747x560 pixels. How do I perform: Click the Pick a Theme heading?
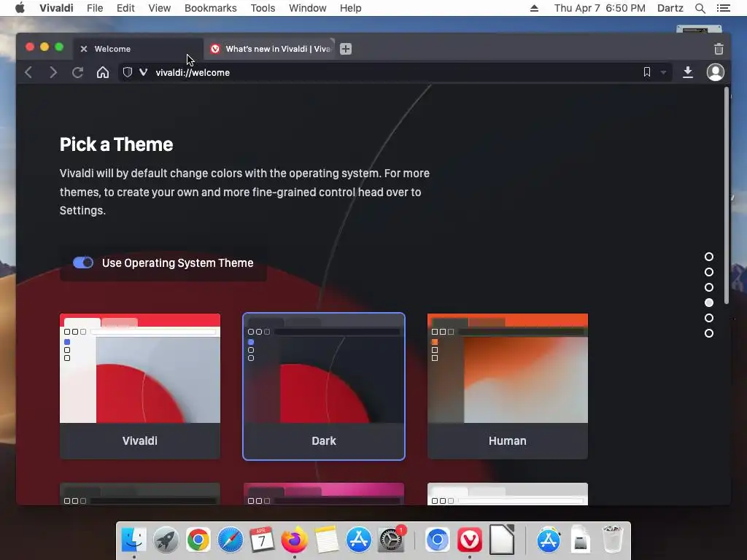(116, 144)
